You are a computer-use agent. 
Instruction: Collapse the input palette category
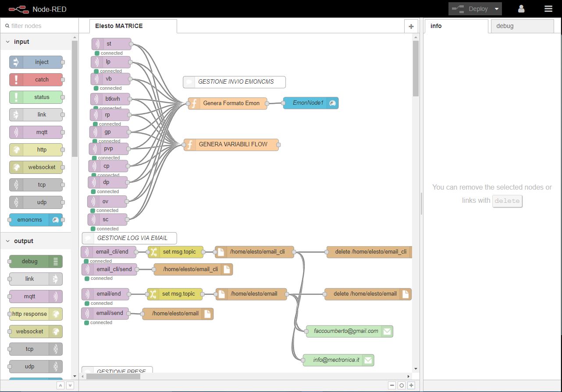(x=36, y=42)
